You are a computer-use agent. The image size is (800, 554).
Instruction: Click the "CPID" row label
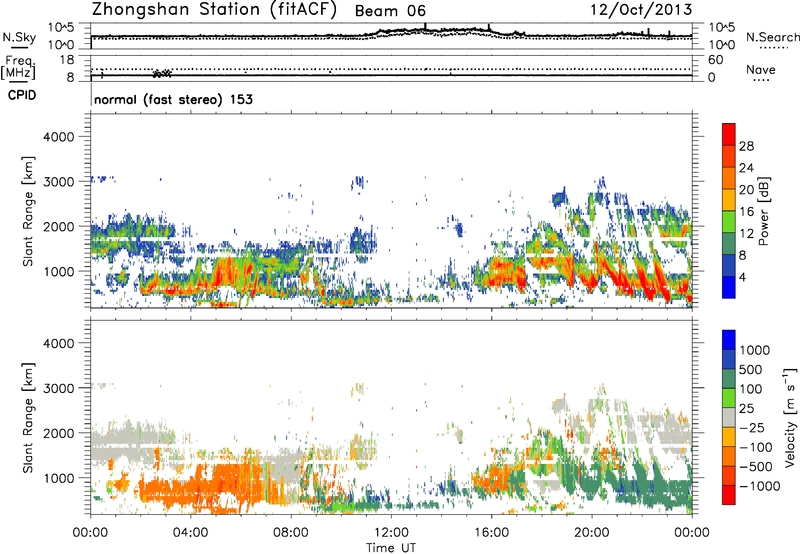coord(22,95)
